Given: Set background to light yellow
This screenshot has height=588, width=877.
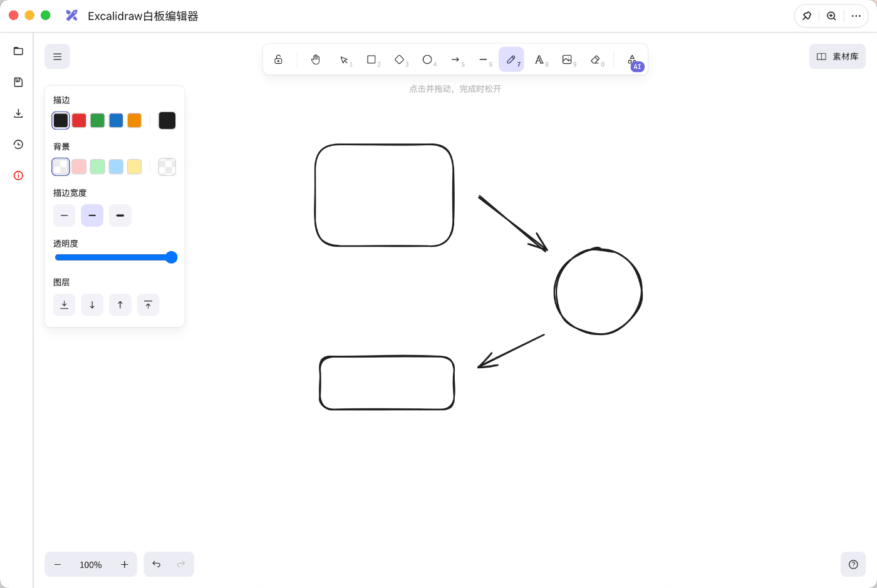Looking at the screenshot, I should coord(134,167).
